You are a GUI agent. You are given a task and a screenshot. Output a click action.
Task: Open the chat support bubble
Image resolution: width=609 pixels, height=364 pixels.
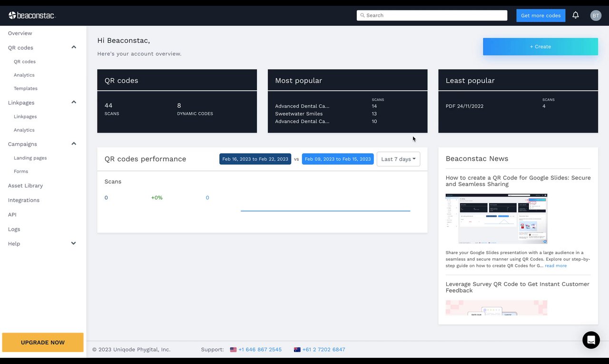click(591, 340)
